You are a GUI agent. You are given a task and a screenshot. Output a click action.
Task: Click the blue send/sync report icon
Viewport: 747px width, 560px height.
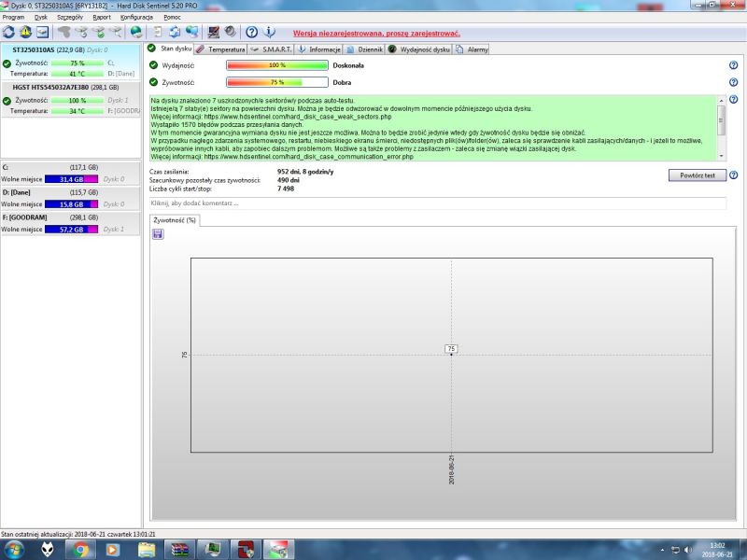tap(175, 32)
